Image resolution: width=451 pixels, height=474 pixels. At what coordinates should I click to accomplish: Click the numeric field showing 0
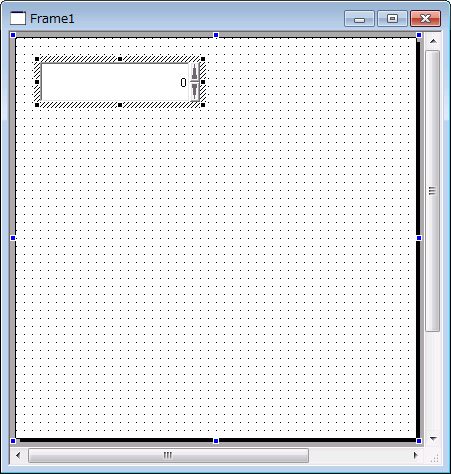(x=115, y=82)
